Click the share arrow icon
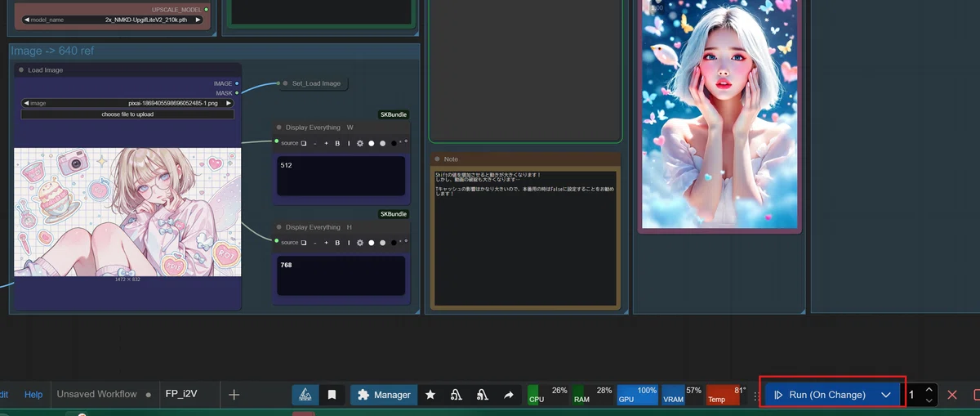This screenshot has height=416, width=980. [509, 395]
